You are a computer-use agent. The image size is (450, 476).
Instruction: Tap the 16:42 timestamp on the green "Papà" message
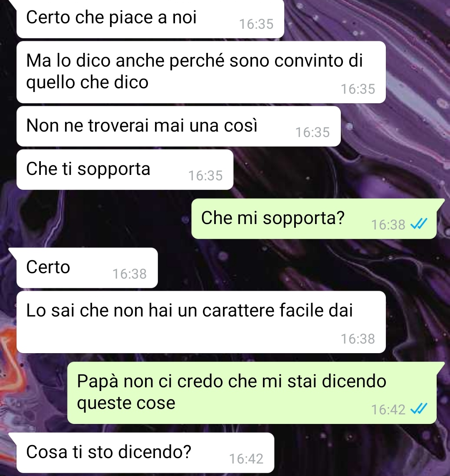pos(388,409)
